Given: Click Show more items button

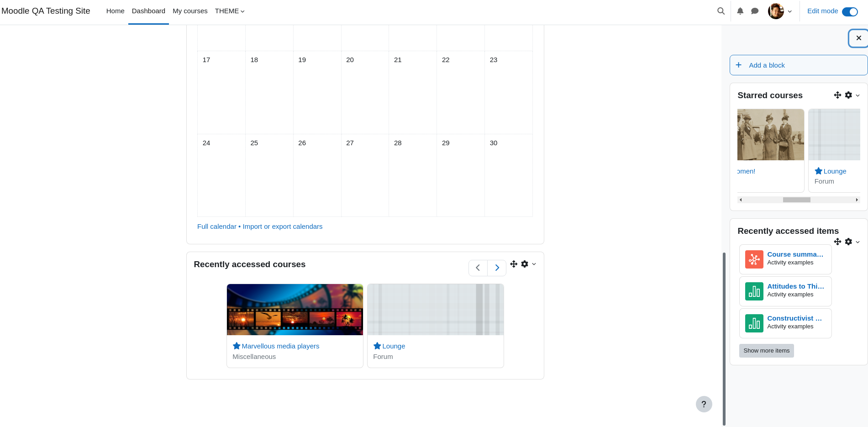Looking at the screenshot, I should pyautogui.click(x=767, y=351).
